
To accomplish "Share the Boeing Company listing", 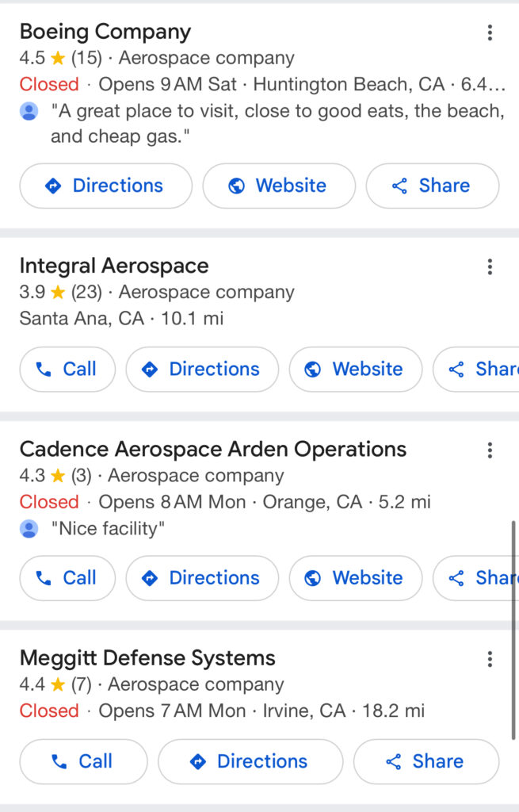I will click(433, 186).
